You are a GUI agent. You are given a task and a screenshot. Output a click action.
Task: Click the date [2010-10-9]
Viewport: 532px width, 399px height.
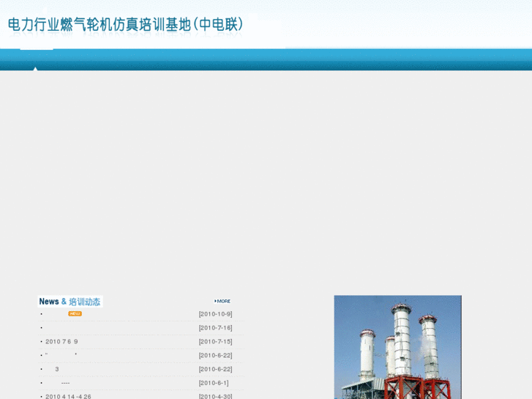click(215, 314)
